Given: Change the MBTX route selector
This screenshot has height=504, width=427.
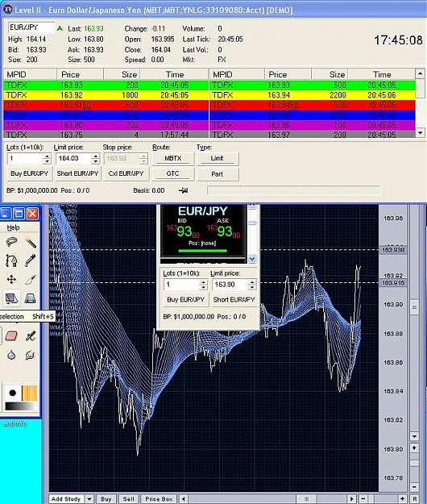Looking at the screenshot, I should pyautogui.click(x=173, y=159).
